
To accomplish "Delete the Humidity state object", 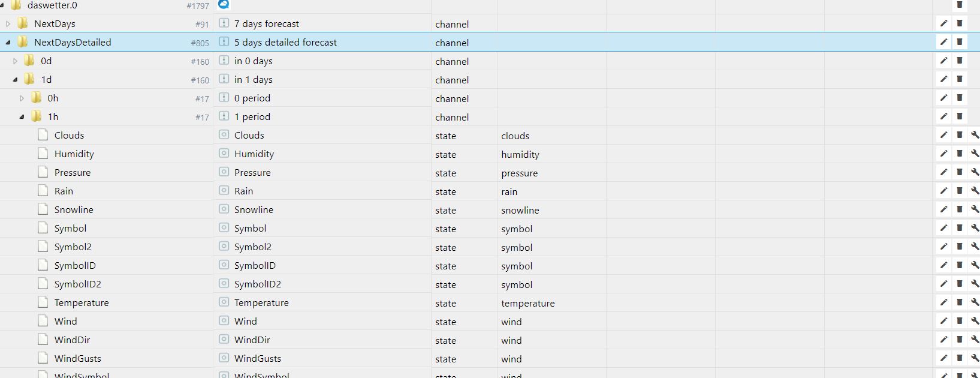I will point(959,154).
